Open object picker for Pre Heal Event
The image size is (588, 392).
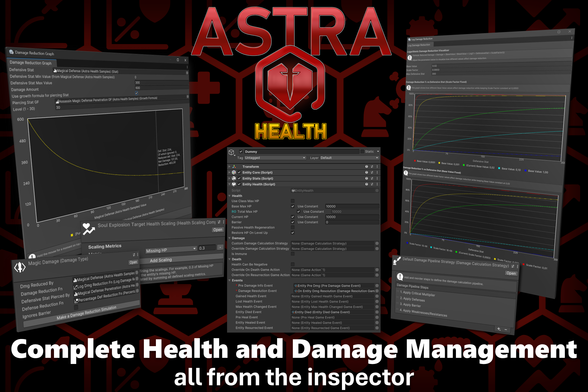click(377, 317)
